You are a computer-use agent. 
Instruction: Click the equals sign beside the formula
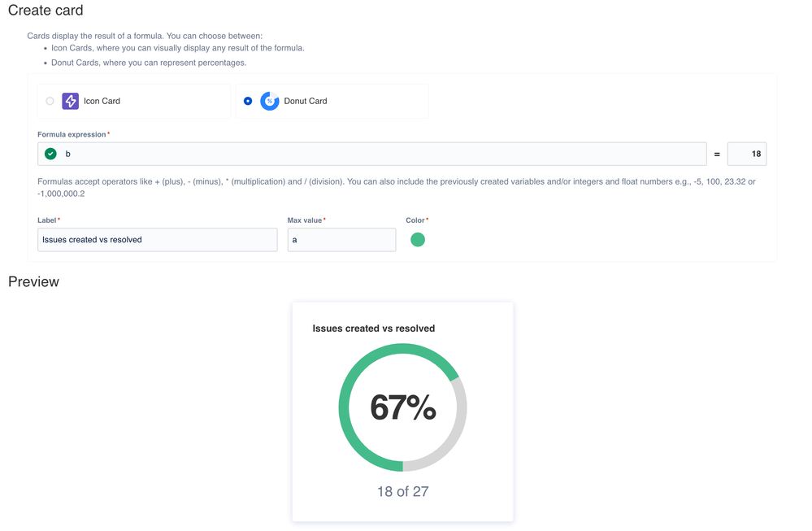[x=717, y=155]
